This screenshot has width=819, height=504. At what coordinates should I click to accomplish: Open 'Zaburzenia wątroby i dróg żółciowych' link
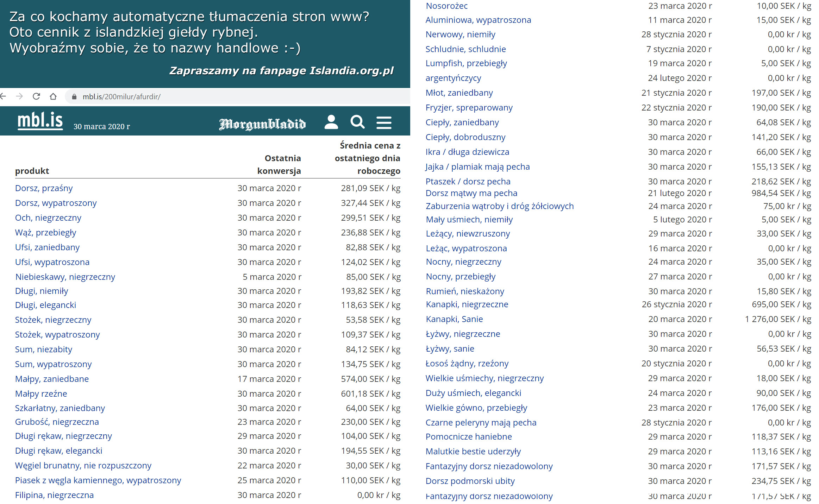coord(500,206)
